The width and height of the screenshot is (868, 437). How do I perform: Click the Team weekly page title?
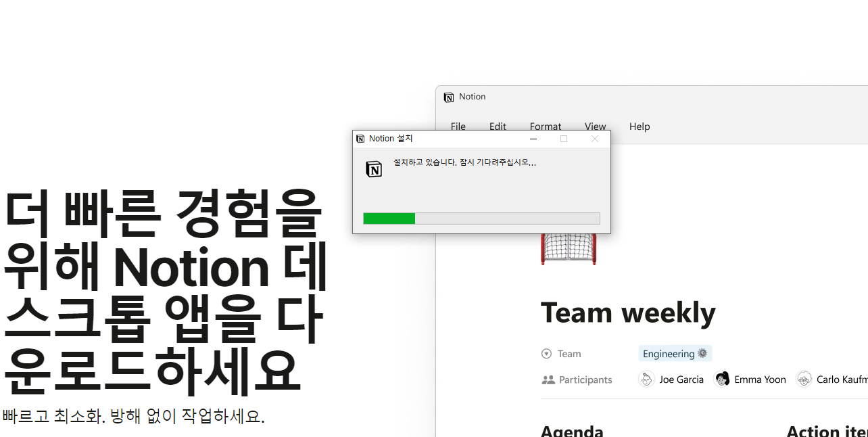[628, 313]
